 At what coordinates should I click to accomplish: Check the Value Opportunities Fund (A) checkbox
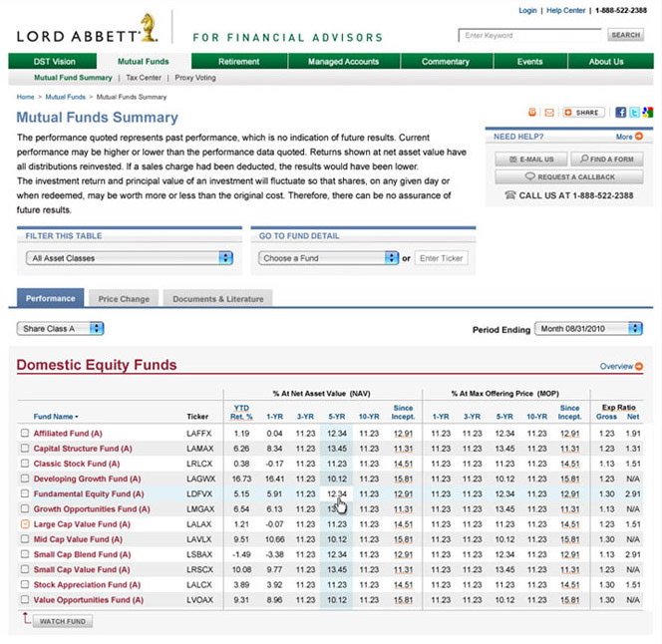25,599
